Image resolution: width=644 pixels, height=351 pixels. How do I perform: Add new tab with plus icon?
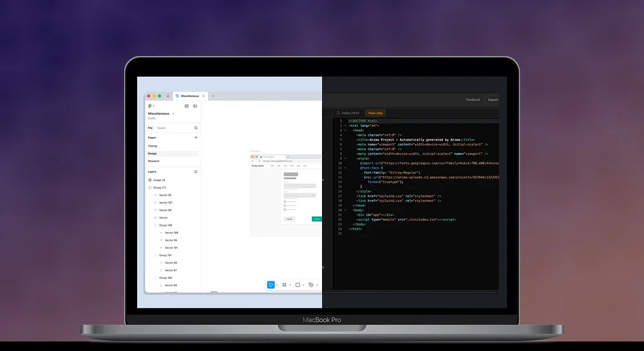click(x=213, y=96)
